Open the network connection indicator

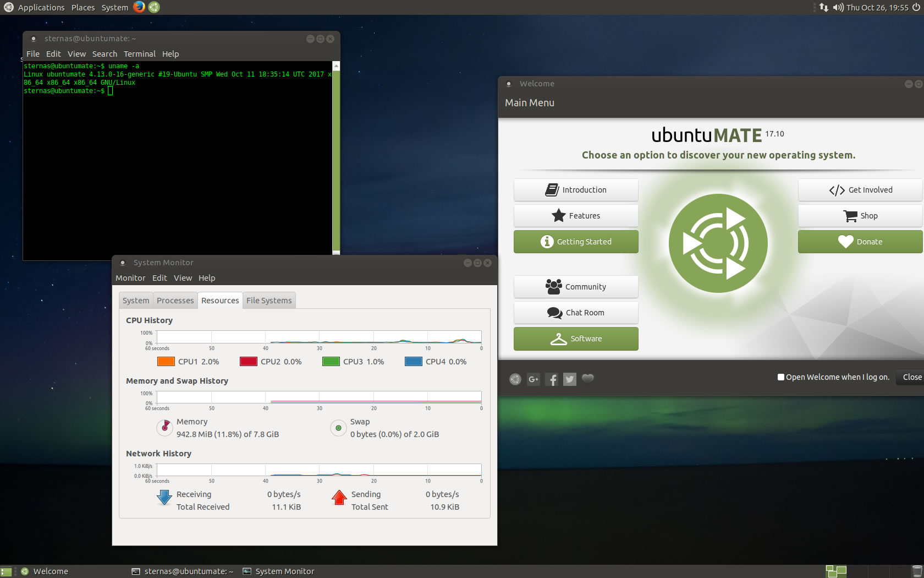(x=823, y=7)
